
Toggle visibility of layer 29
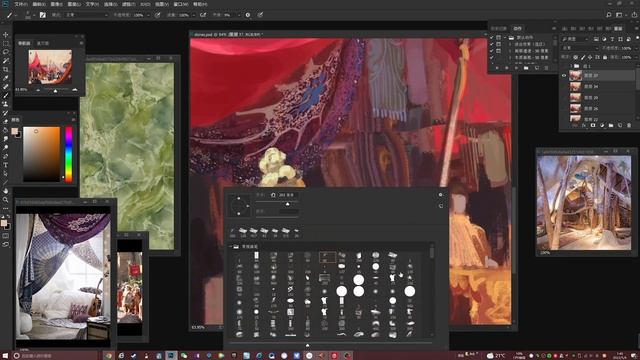(x=564, y=98)
